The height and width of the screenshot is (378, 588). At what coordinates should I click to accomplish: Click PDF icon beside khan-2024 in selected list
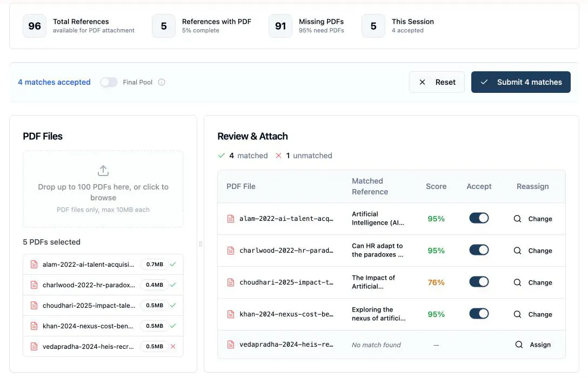34,326
